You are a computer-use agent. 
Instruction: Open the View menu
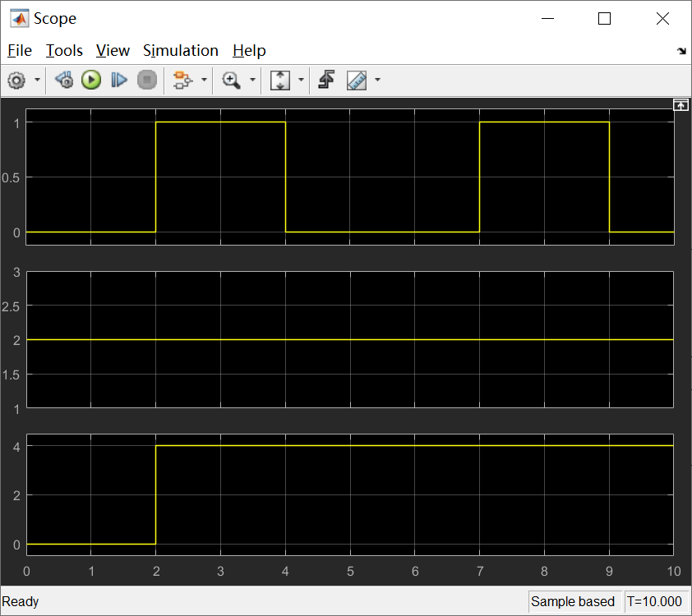[113, 51]
